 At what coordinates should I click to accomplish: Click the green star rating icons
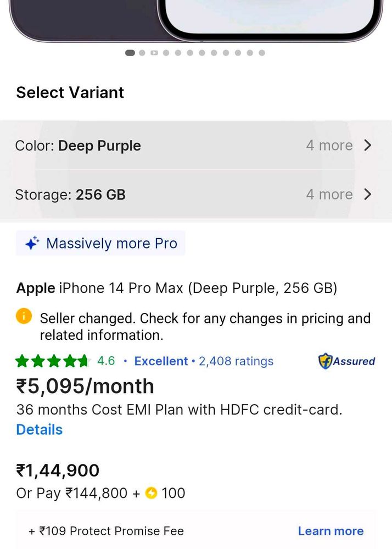click(x=52, y=361)
